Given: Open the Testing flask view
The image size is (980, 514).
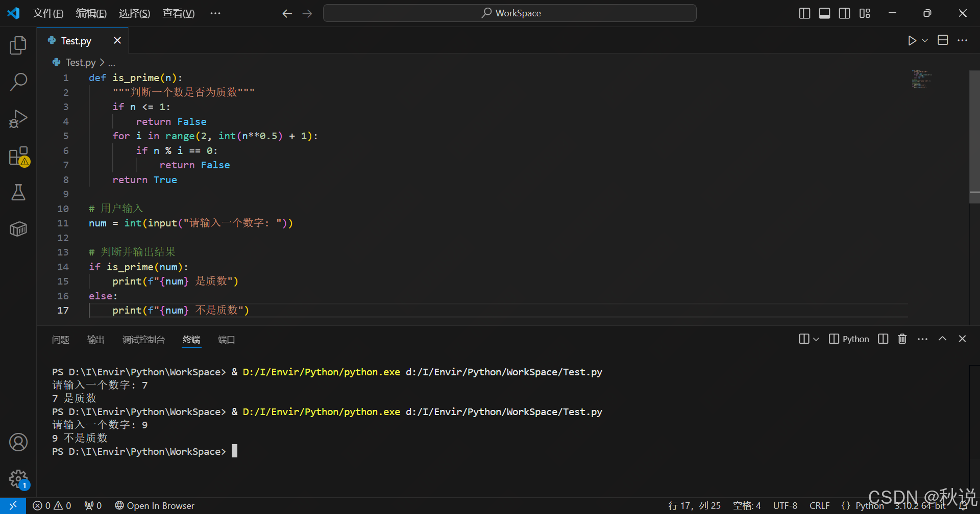Looking at the screenshot, I should pos(18,192).
